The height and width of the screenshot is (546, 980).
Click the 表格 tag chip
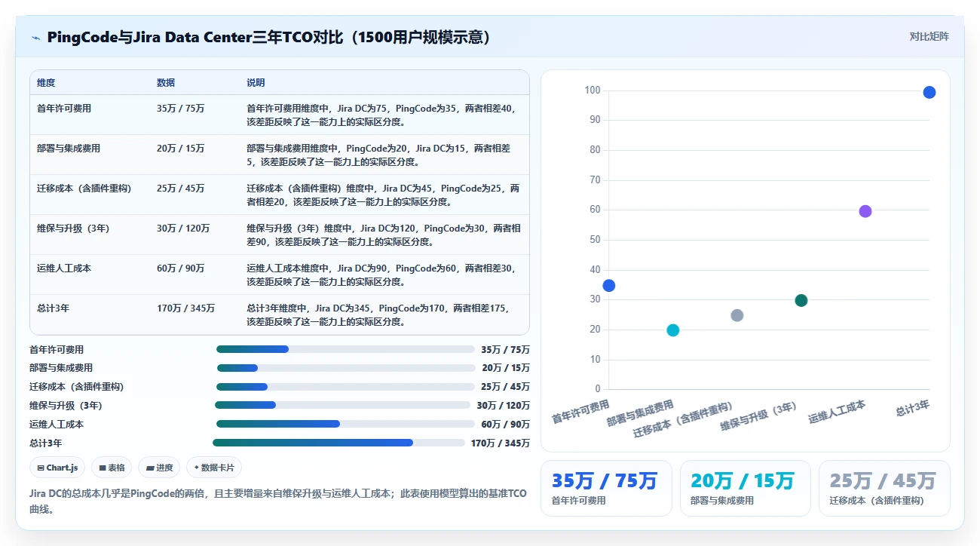tap(112, 468)
